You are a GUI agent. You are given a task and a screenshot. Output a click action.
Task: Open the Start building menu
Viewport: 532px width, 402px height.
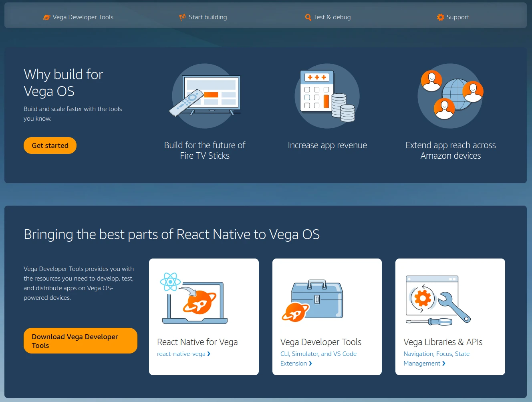point(208,17)
